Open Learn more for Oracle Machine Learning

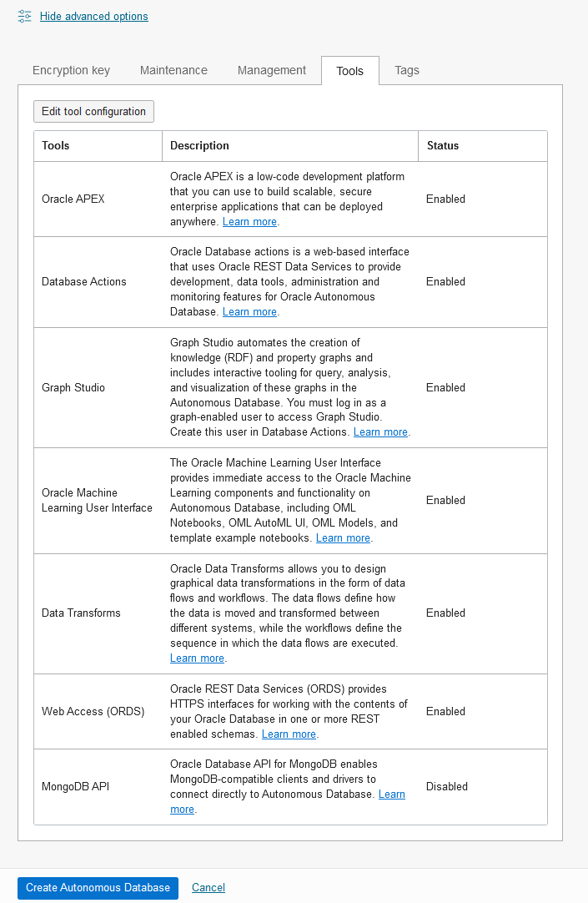pos(343,537)
